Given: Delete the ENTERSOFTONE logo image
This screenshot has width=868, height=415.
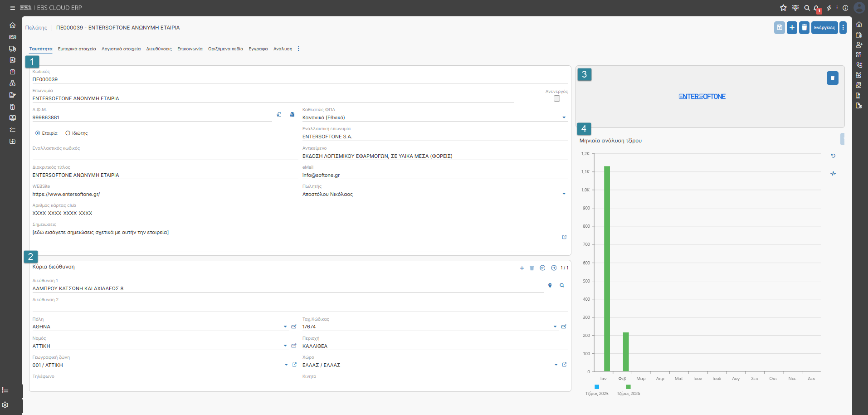Looking at the screenshot, I should tap(833, 78).
